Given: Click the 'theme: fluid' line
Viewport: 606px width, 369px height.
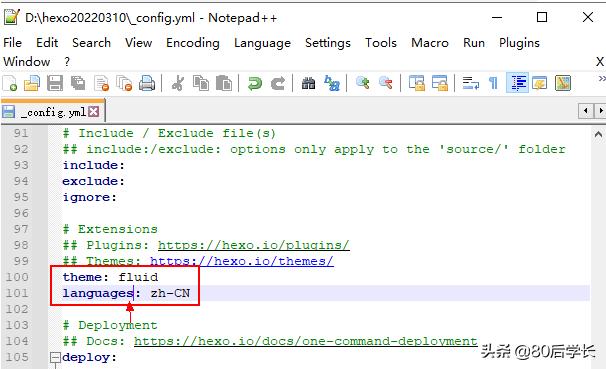Looking at the screenshot, I should [110, 277].
